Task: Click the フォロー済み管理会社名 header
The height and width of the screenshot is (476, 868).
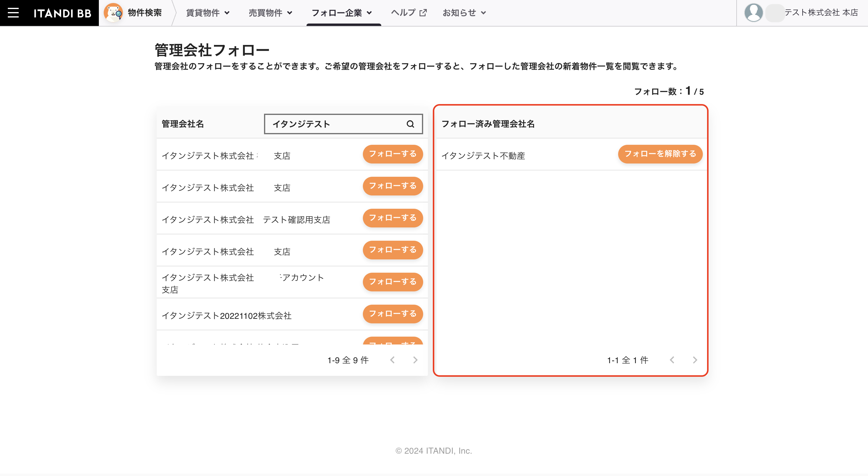Action: tap(488, 124)
